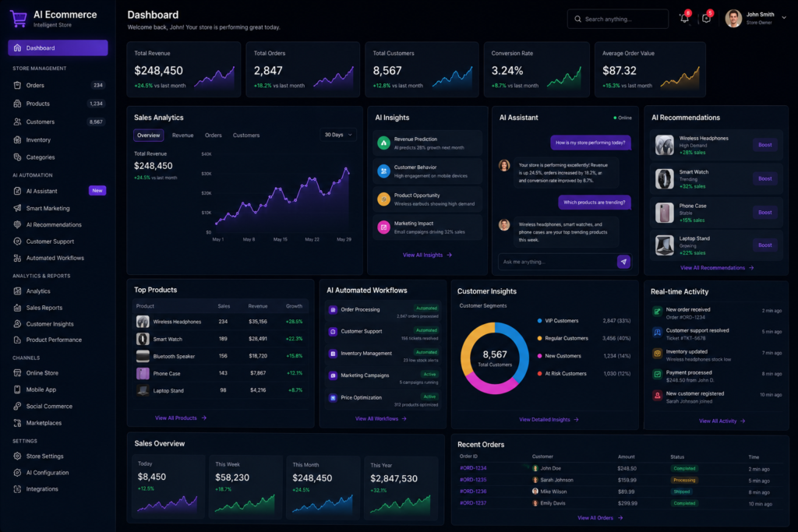Send the AI Assistant message with paper-plane icon
798x532 pixels.
click(x=624, y=262)
